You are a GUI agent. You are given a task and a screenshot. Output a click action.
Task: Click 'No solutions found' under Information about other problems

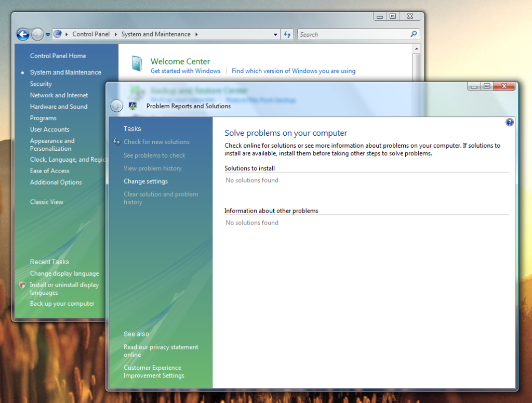pyautogui.click(x=252, y=223)
